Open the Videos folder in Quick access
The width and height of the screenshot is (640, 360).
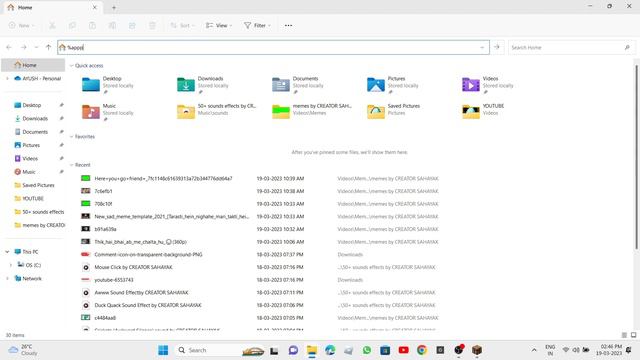coord(488,84)
